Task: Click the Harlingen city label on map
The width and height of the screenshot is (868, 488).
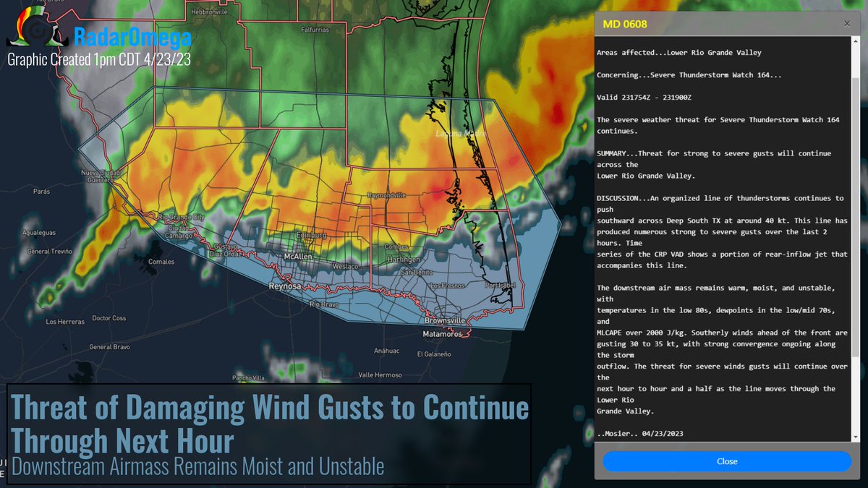Action: tap(402, 259)
